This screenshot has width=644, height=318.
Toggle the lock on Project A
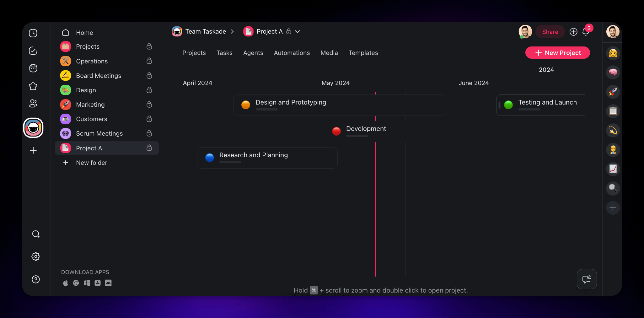149,148
